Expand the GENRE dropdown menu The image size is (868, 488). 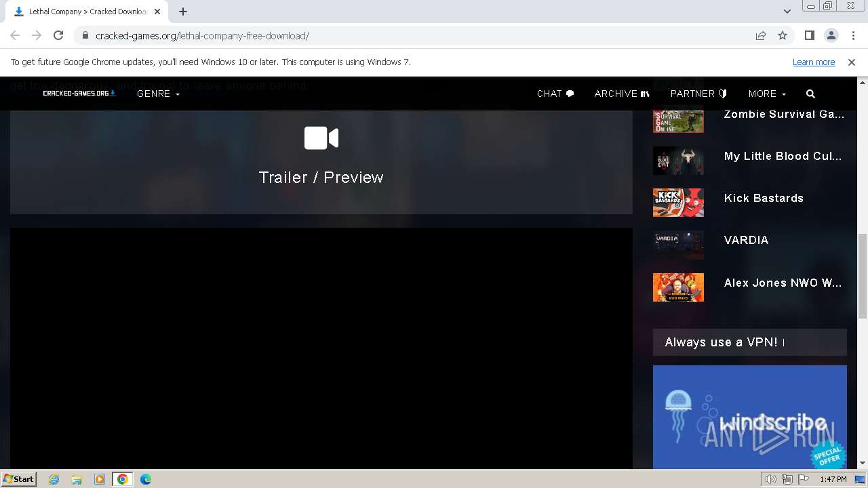pos(158,94)
